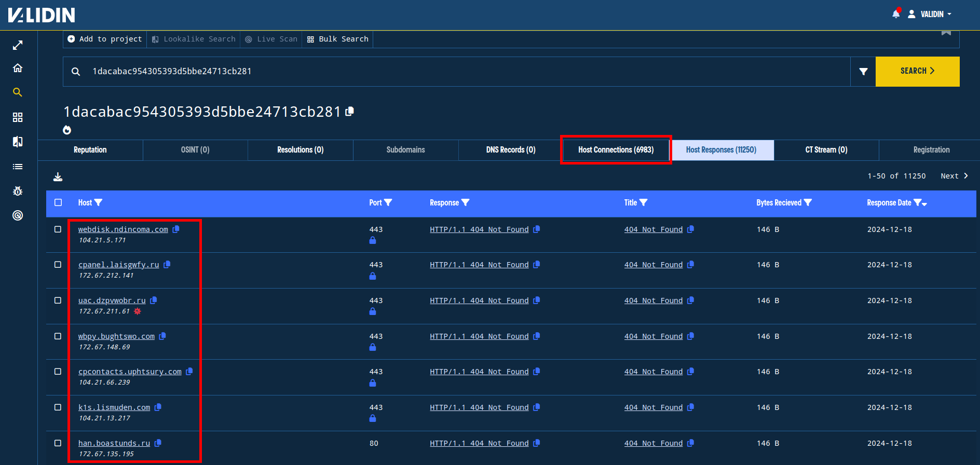This screenshot has width=980, height=465.
Task: Open the target icon in the sidebar
Action: (x=18, y=215)
